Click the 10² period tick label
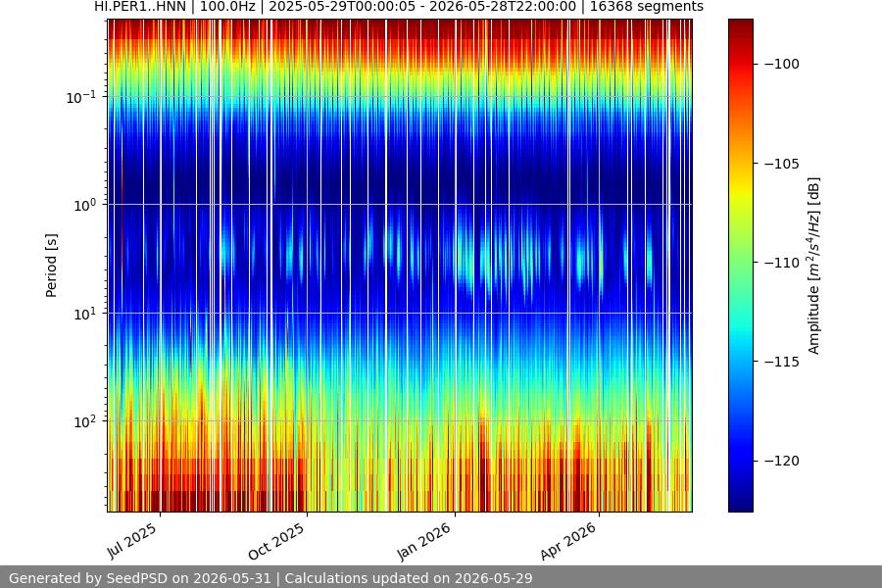882x588 pixels. [85, 422]
